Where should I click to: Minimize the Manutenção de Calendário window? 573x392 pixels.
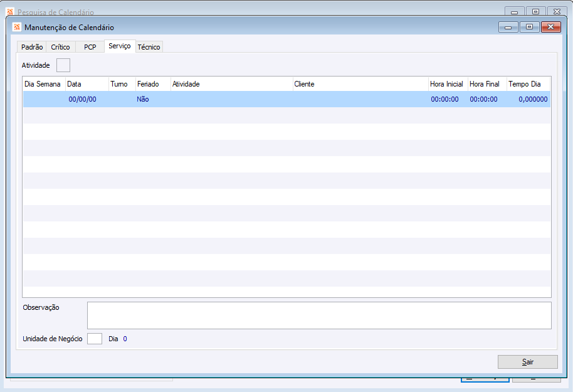pyautogui.click(x=508, y=27)
